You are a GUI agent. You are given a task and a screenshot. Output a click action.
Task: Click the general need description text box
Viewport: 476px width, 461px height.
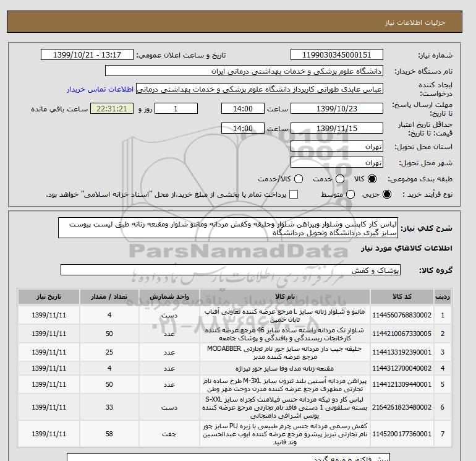pos(228,228)
